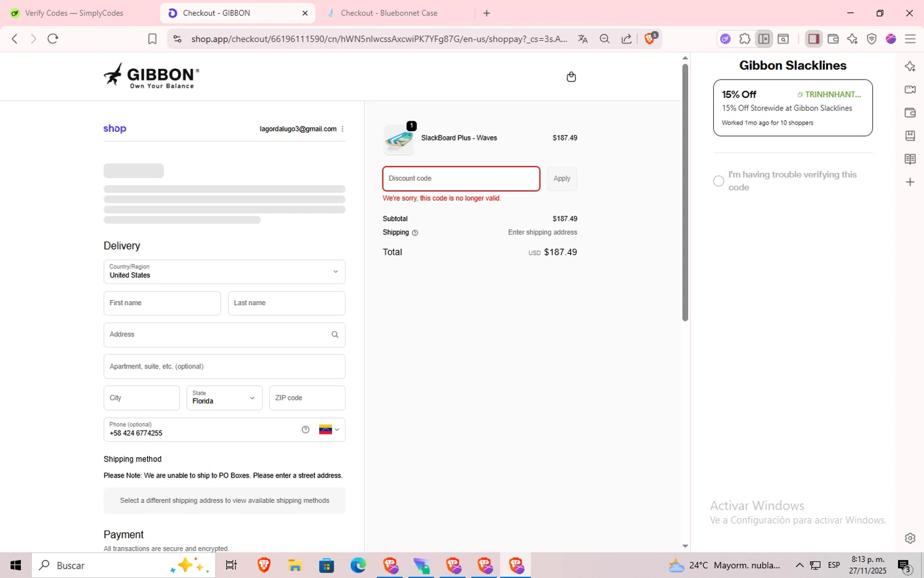Viewport: 924px width, 578px height.
Task: Click the ZIP code field
Action: click(x=307, y=398)
